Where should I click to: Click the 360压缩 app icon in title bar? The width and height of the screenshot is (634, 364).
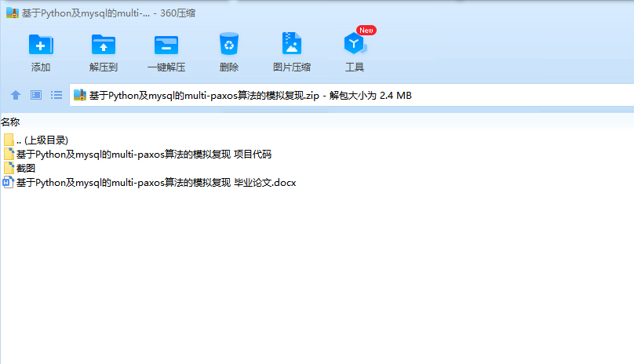coord(12,13)
